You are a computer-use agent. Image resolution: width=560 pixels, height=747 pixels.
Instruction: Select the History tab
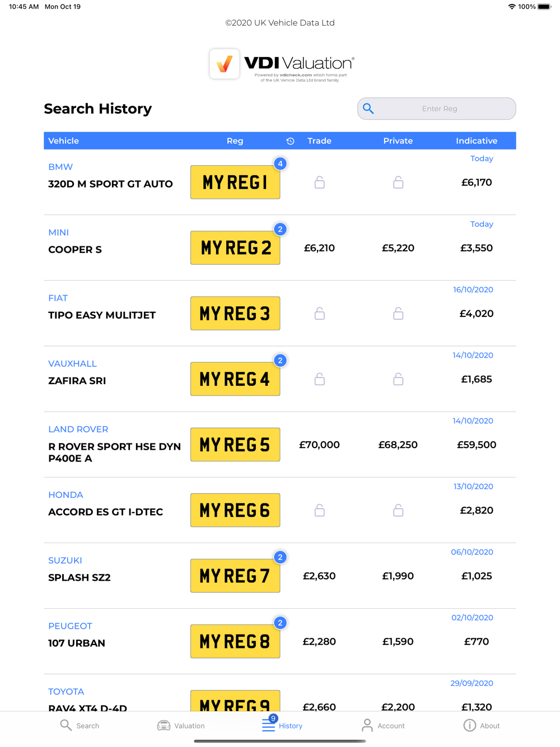(x=282, y=725)
